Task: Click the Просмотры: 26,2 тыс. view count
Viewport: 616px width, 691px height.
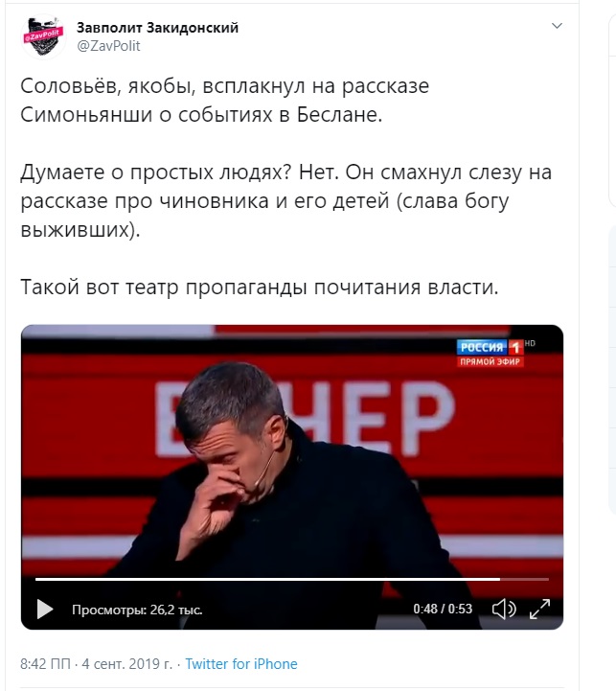Action: point(137,610)
